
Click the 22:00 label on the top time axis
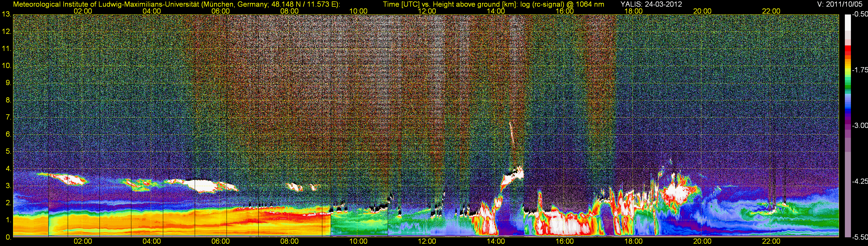(771, 11)
